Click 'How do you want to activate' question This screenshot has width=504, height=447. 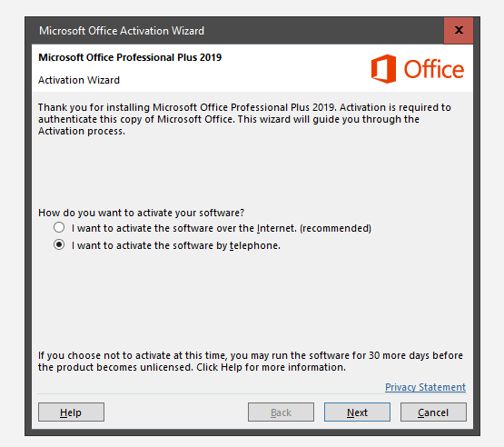click(141, 213)
